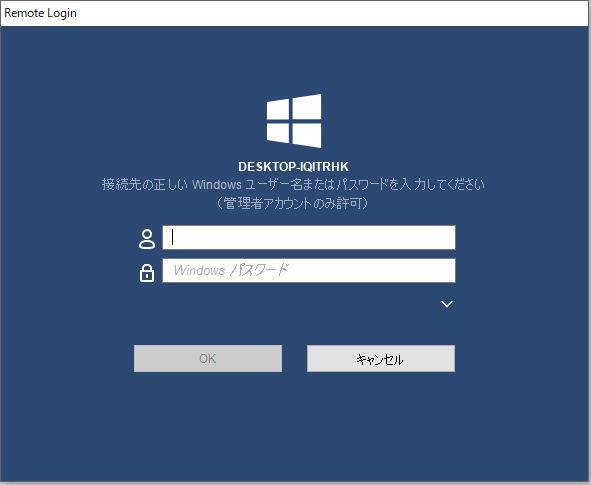Click the padlock icon beside password field
This screenshot has height=485, width=591.
tap(147, 272)
